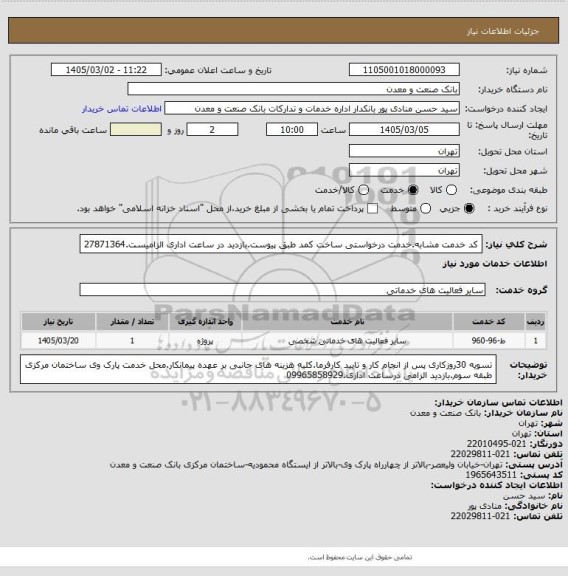Click remaining days field showing 2
Viewport: 568px width, 576px height.
[212, 130]
